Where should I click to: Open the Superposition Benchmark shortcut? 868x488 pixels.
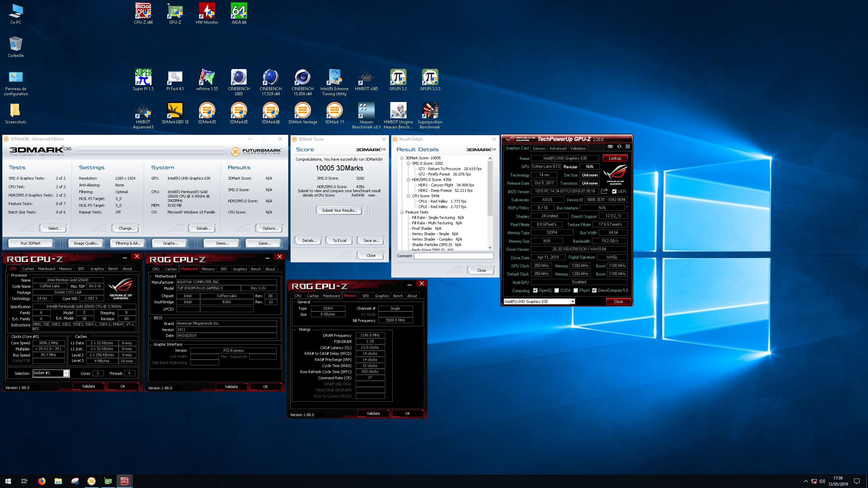pos(430,116)
